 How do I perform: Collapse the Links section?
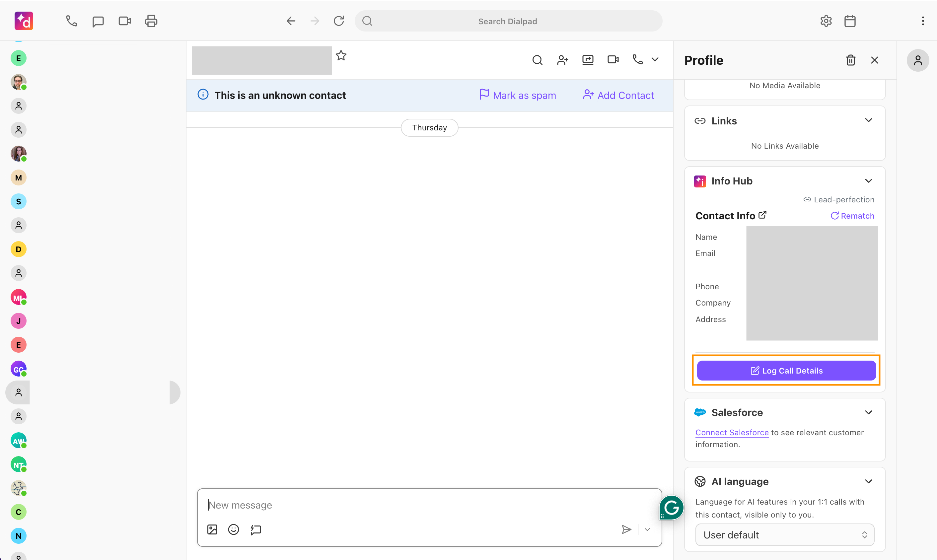(x=869, y=120)
